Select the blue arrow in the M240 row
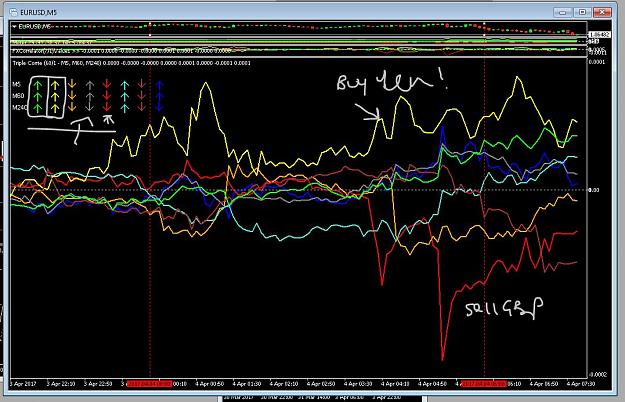The height and width of the screenshot is (402, 625). tap(160, 107)
